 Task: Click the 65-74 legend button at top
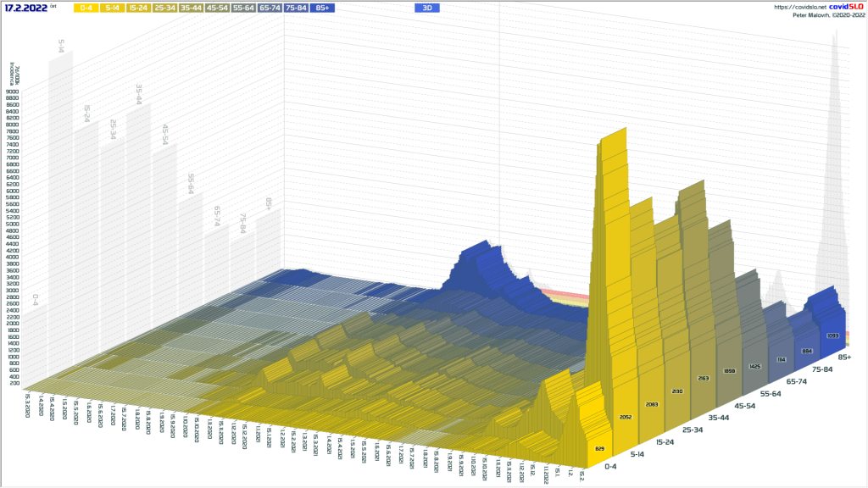[x=270, y=8]
